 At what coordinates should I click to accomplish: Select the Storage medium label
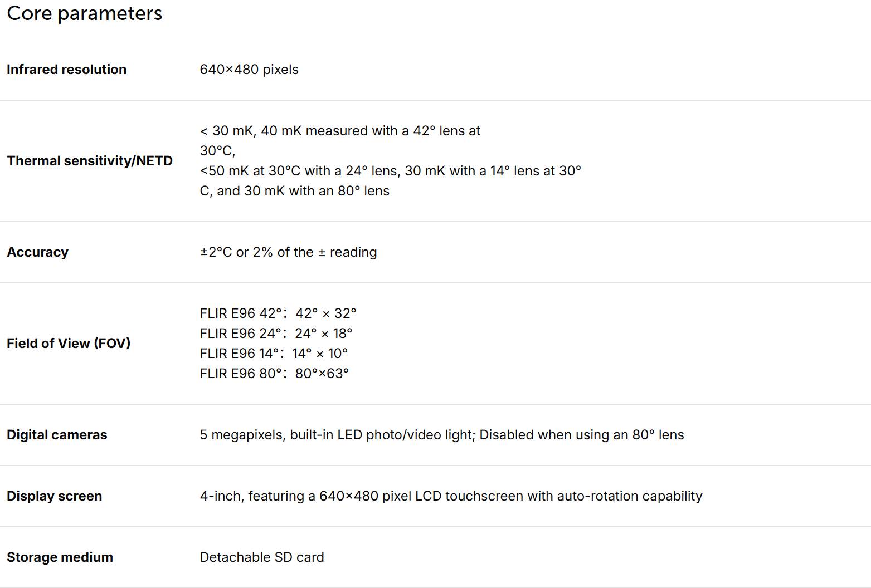point(60,557)
